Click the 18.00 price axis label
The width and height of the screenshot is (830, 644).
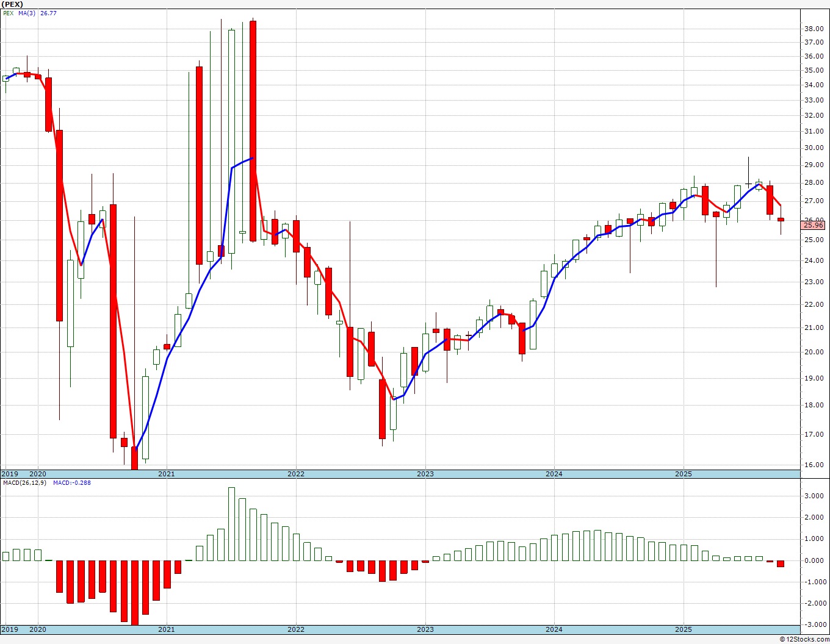(x=814, y=405)
